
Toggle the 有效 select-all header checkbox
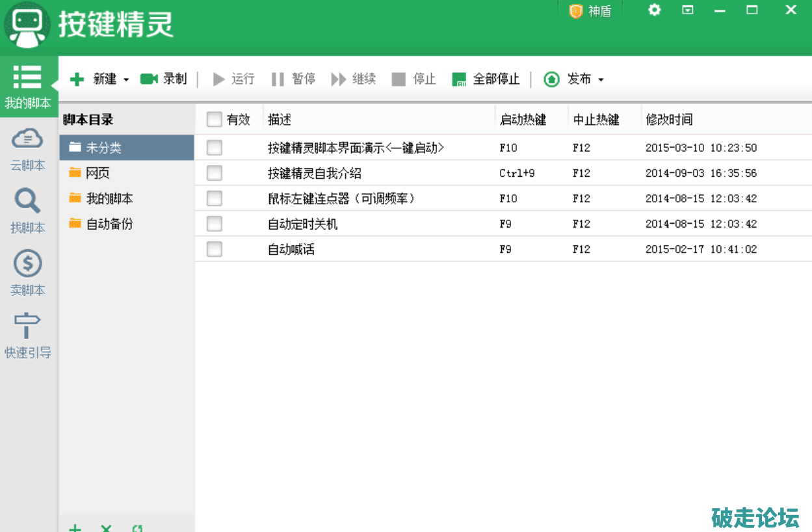[214, 120]
